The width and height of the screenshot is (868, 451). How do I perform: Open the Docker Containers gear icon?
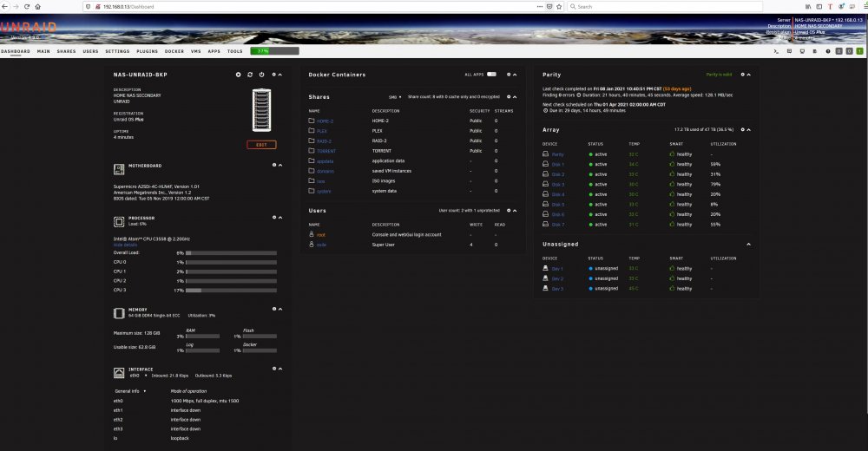click(509, 75)
